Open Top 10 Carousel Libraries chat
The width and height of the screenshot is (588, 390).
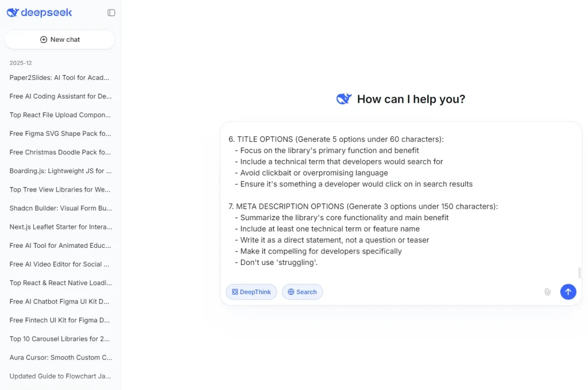[x=59, y=339]
